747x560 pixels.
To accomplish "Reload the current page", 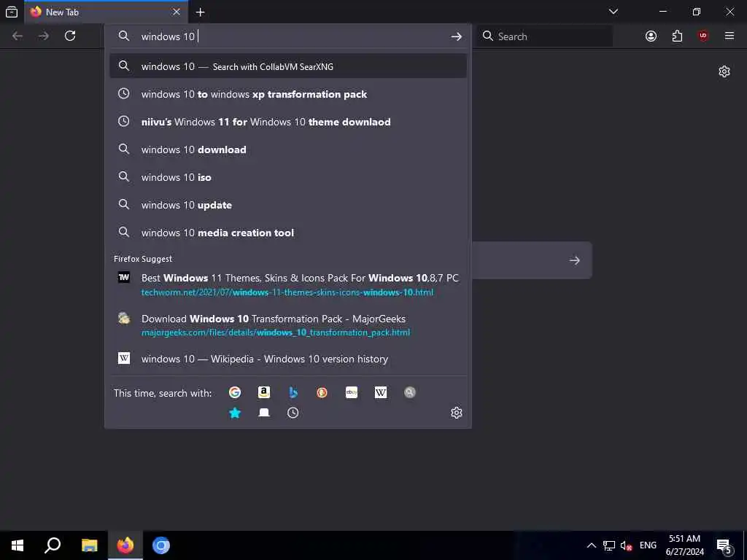I will pos(70,36).
